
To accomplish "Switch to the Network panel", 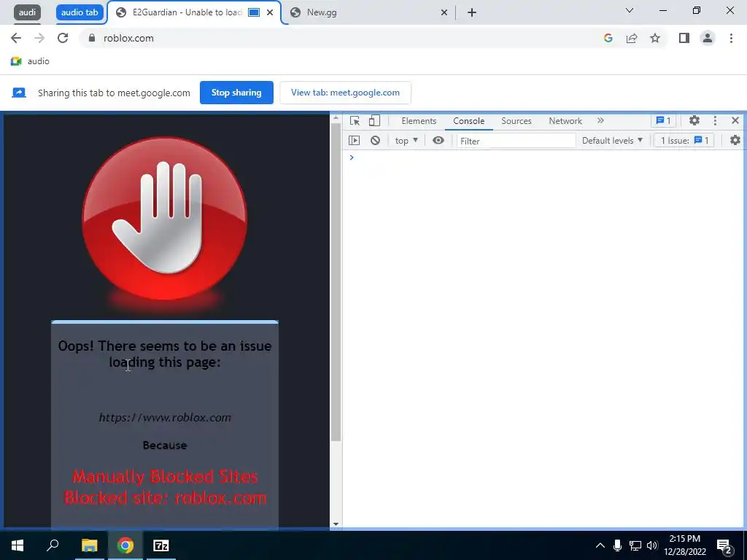I will pyautogui.click(x=565, y=121).
